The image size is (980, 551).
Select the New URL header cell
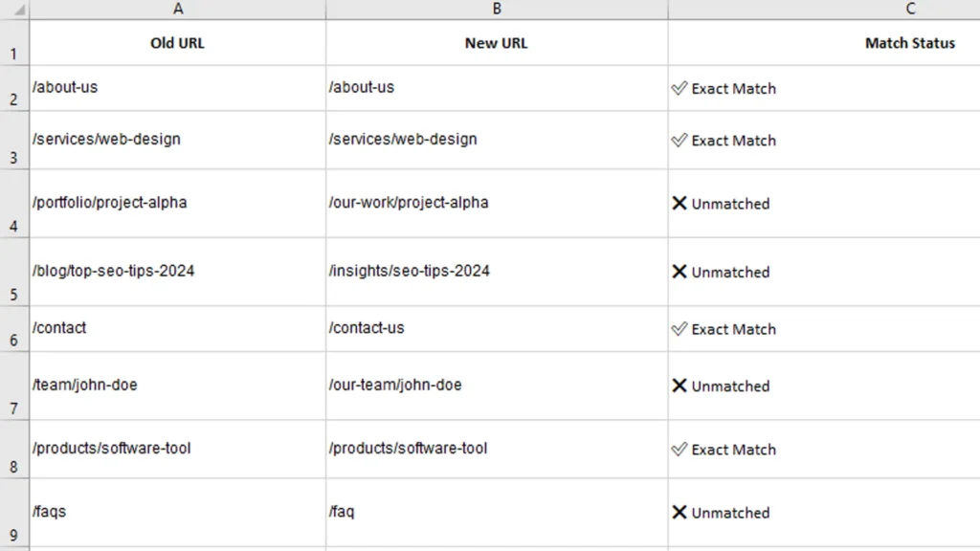[497, 43]
